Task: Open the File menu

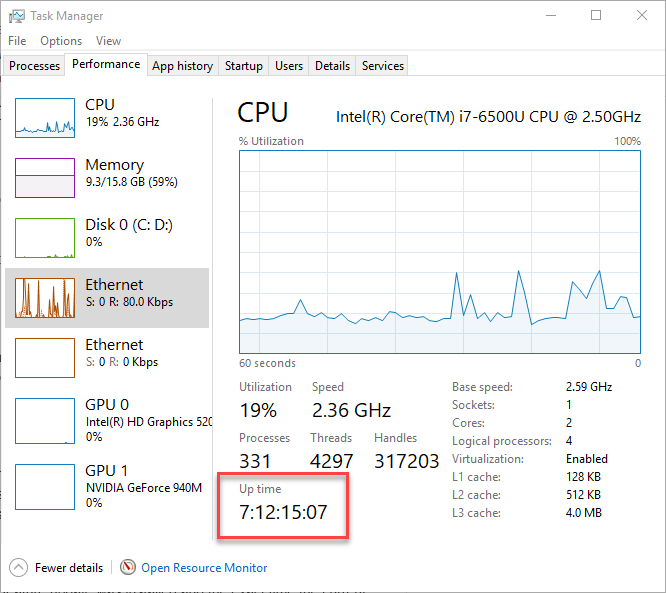Action: pos(17,41)
